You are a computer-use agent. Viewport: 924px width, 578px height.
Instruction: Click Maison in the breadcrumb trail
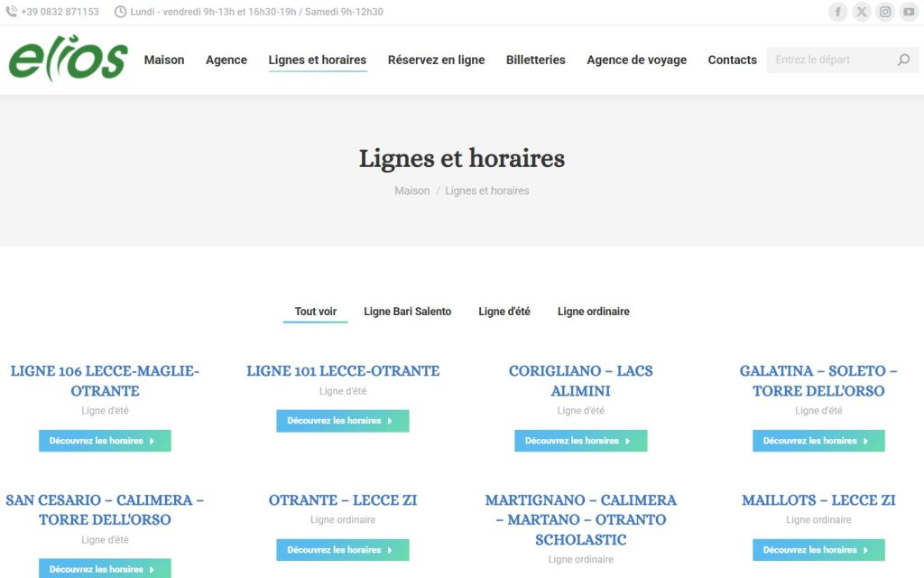tap(411, 191)
